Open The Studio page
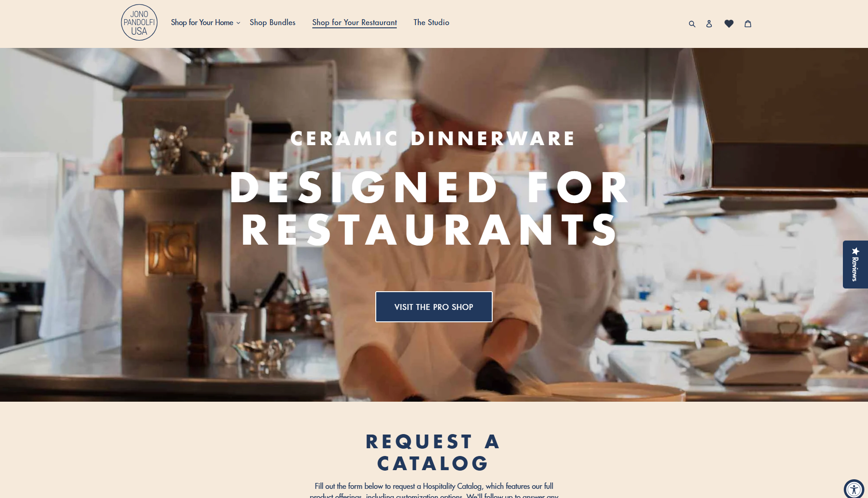The width and height of the screenshot is (868, 498). [431, 22]
